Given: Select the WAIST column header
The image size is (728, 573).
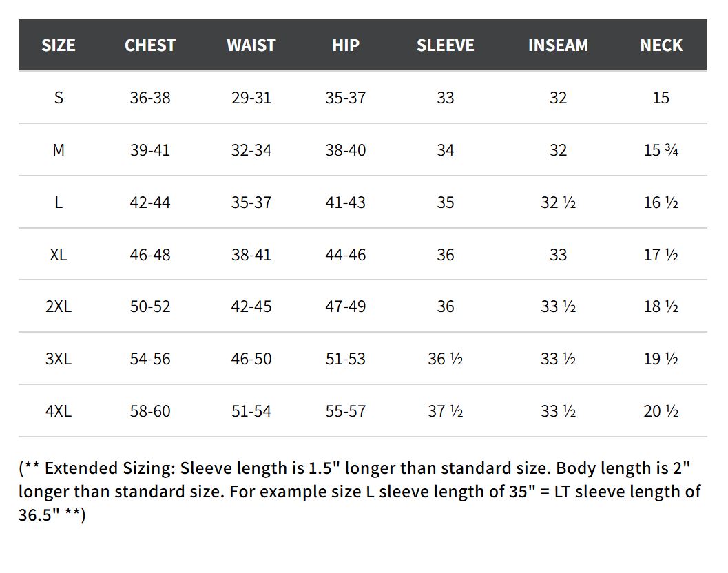Looking at the screenshot, I should (x=251, y=45).
